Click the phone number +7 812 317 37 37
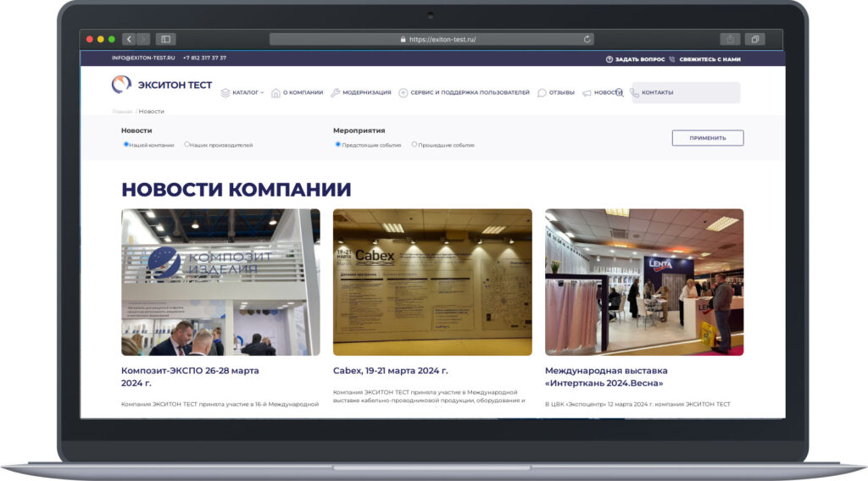868x481 pixels. (x=204, y=58)
